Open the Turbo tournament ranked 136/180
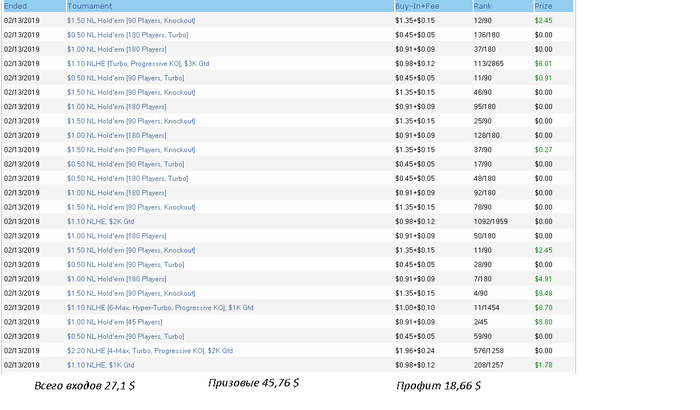 click(x=128, y=35)
